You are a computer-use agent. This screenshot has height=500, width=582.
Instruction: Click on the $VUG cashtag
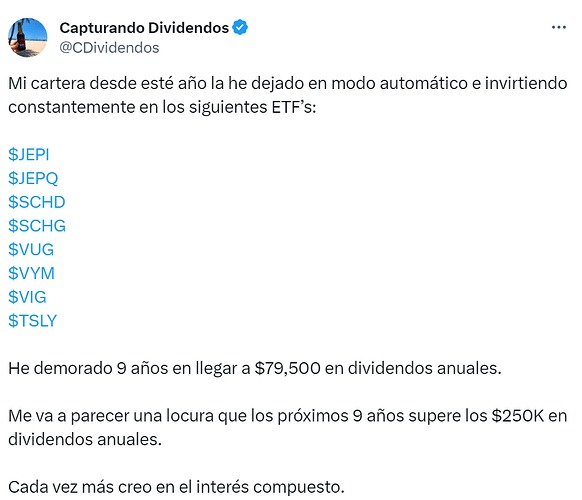click(x=31, y=249)
